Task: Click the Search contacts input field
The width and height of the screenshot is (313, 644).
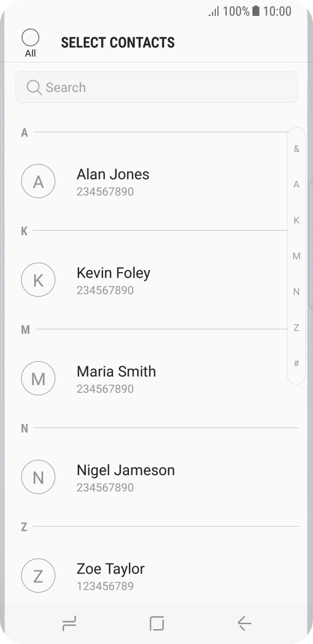Action: pos(164,87)
